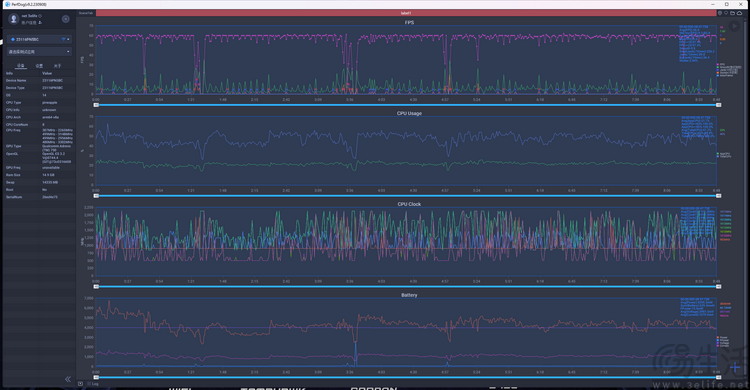
Task: Open the 23116PN5BC device dropdown
Action: [x=39, y=39]
